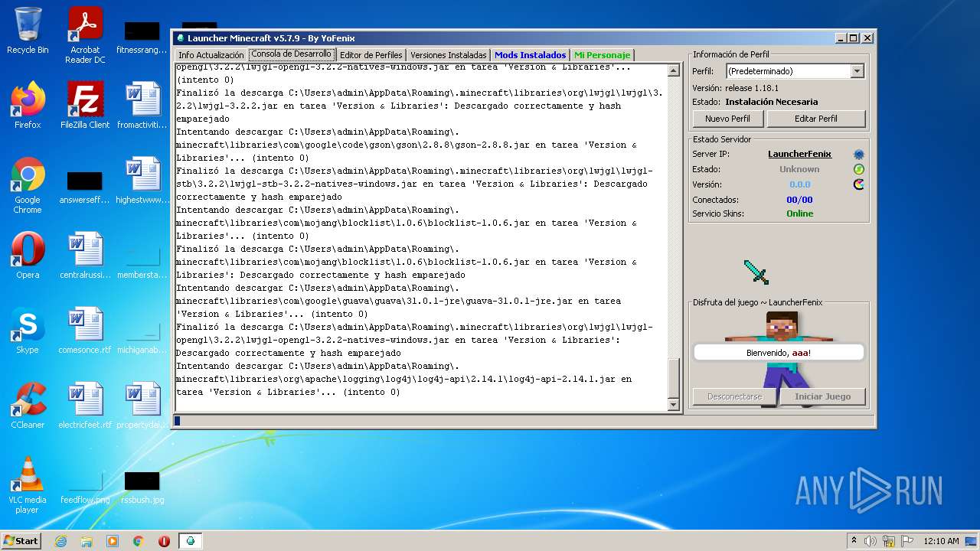Click the Steve character skin image

tap(781, 360)
